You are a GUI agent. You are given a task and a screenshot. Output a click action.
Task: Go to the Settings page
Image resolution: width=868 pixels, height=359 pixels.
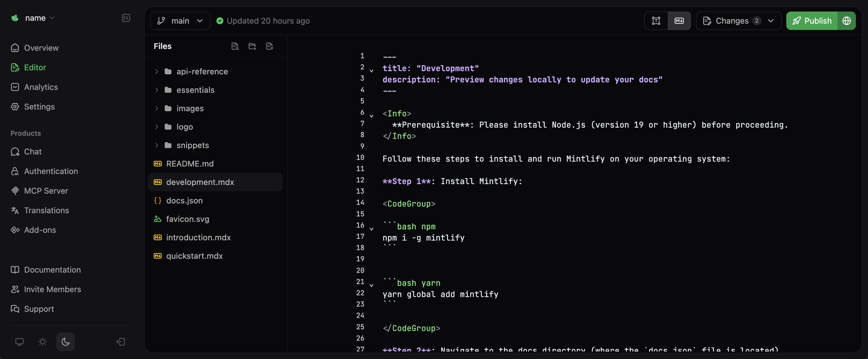coord(39,106)
